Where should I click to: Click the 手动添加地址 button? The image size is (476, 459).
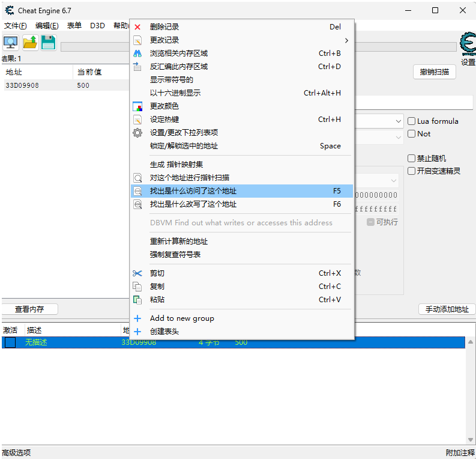pyautogui.click(x=447, y=309)
